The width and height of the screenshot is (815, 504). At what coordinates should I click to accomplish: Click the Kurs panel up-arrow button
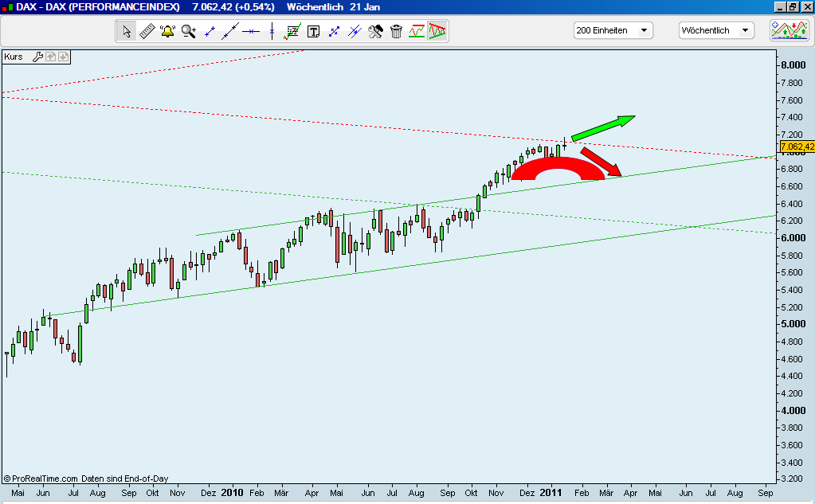(49, 57)
